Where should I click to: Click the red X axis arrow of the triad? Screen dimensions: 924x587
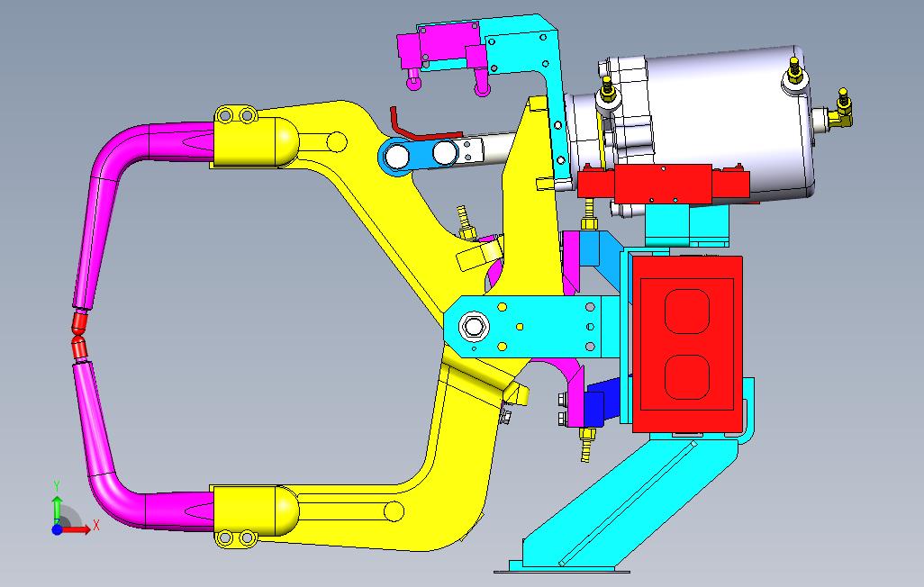coord(76,530)
